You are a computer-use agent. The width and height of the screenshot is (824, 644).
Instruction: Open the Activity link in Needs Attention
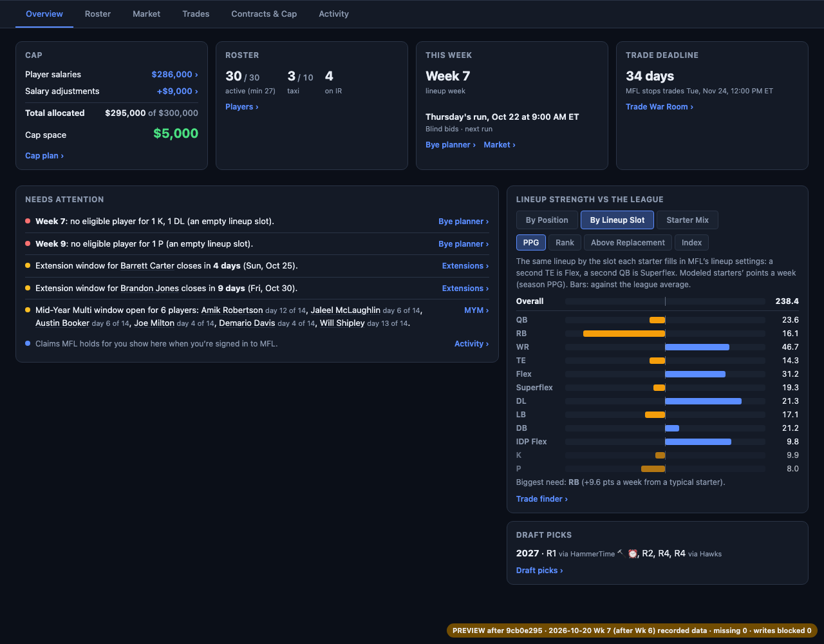click(471, 344)
